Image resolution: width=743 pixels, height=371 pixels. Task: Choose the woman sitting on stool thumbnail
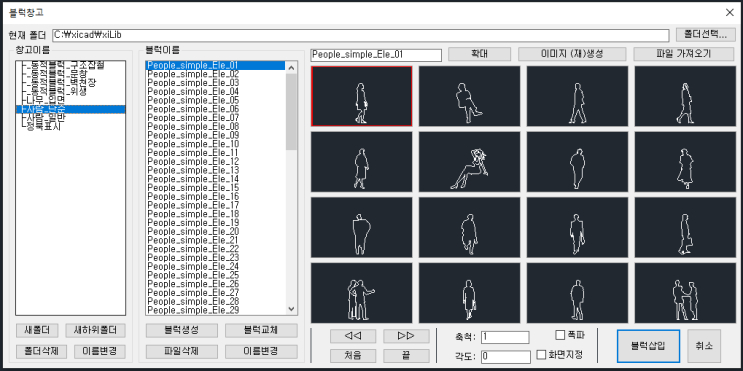[x=470, y=162]
